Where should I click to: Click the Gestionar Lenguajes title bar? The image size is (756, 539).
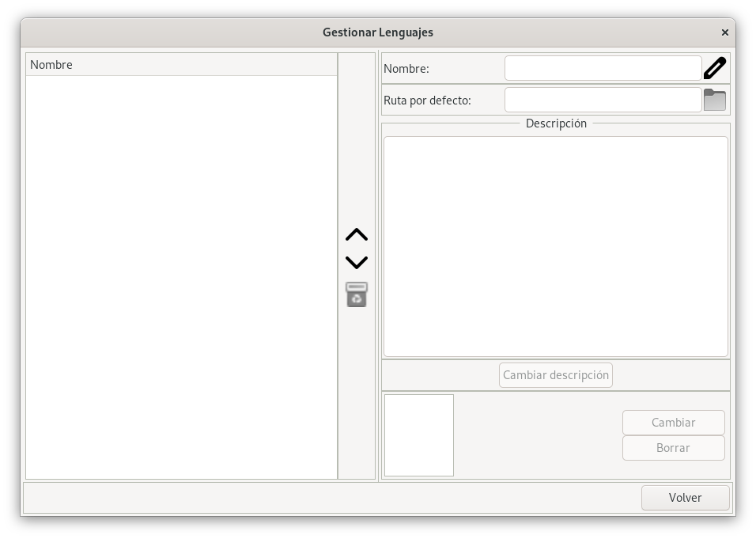(377, 32)
